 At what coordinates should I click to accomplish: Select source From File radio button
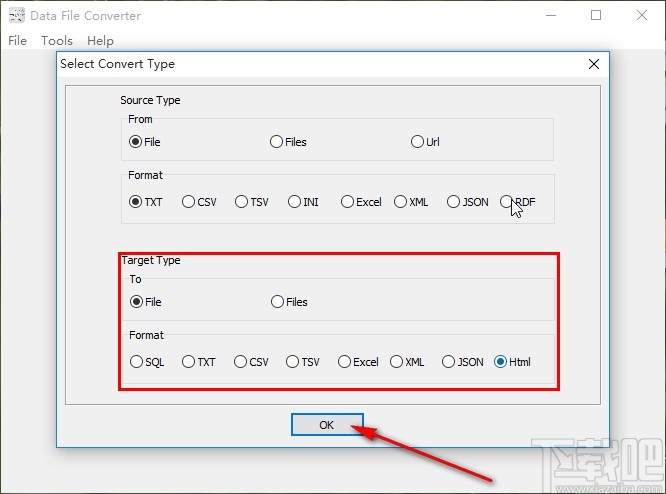[144, 141]
